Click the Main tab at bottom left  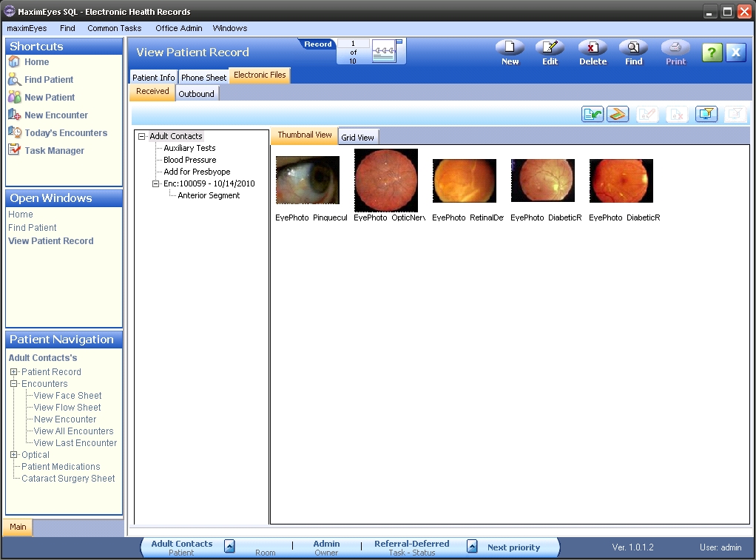pyautogui.click(x=18, y=527)
